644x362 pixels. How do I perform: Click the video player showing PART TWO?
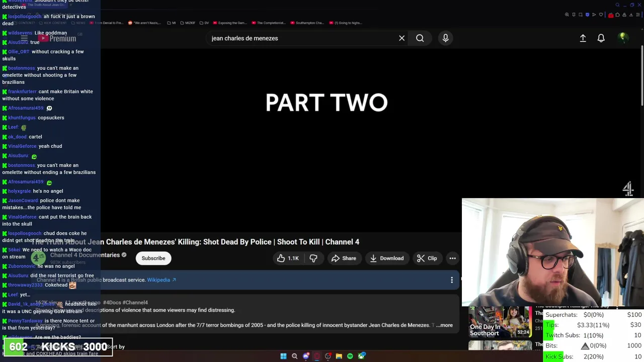tap(326, 140)
